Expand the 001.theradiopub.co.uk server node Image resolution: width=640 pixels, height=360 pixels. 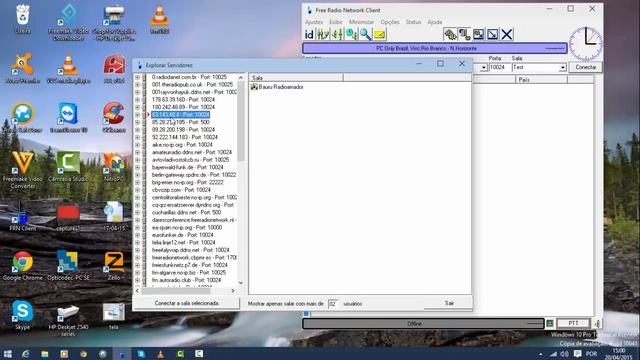click(138, 84)
